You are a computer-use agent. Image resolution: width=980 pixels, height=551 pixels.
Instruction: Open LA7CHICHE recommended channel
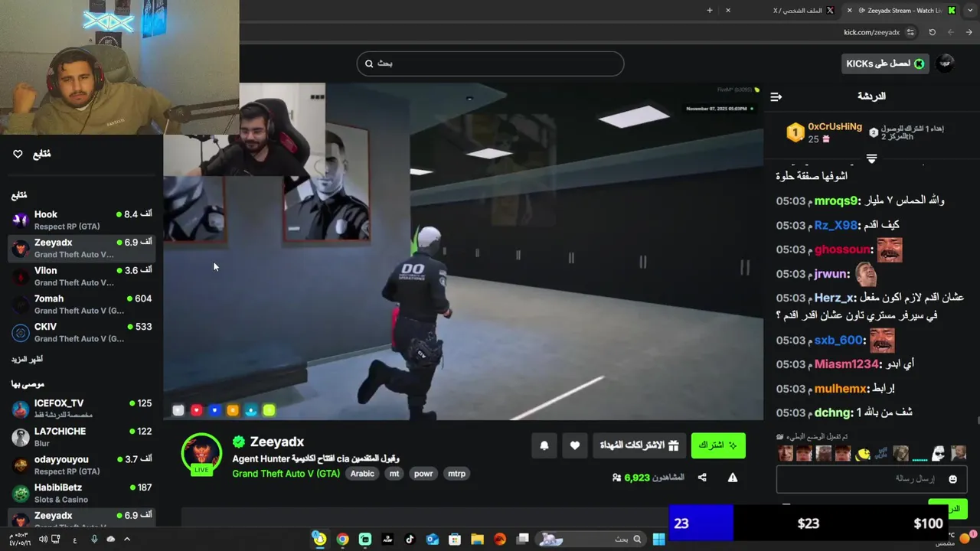pos(80,437)
